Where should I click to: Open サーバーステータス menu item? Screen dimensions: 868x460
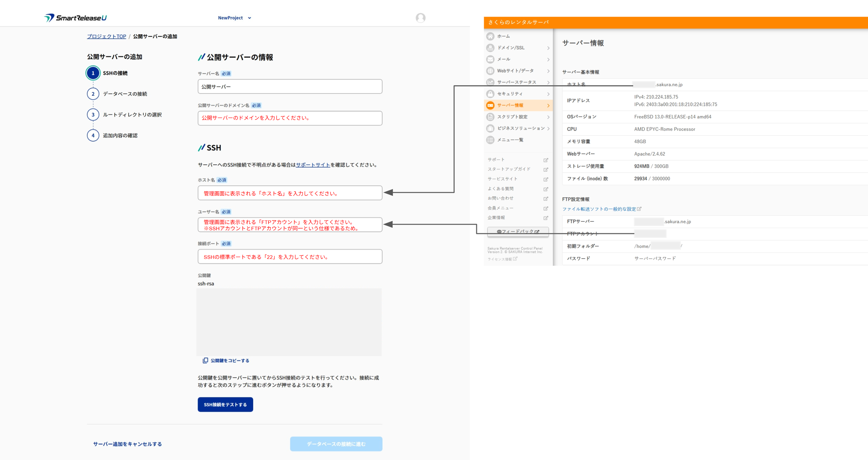516,82
